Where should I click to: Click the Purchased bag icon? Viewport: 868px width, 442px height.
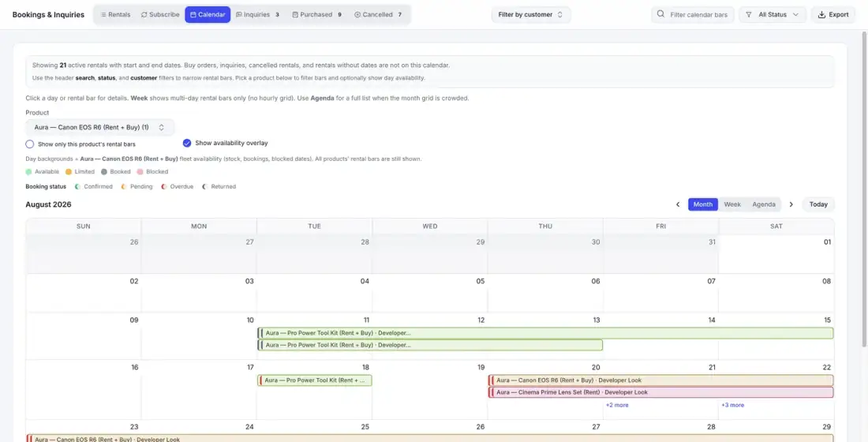pyautogui.click(x=295, y=15)
